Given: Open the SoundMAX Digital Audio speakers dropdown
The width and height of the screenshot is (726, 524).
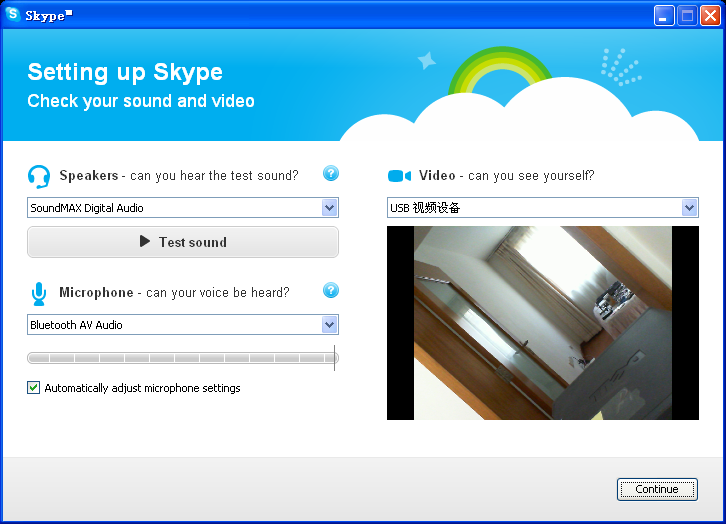Looking at the screenshot, I should click(x=183, y=208).
